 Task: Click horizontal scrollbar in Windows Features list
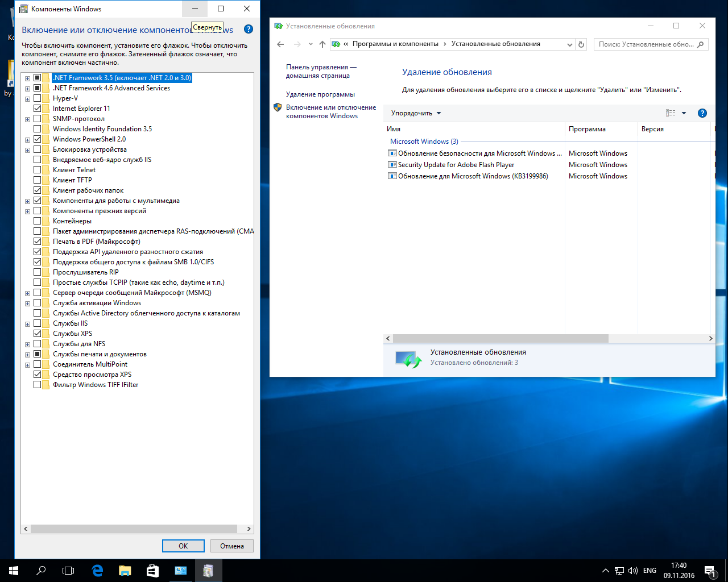coord(134,529)
